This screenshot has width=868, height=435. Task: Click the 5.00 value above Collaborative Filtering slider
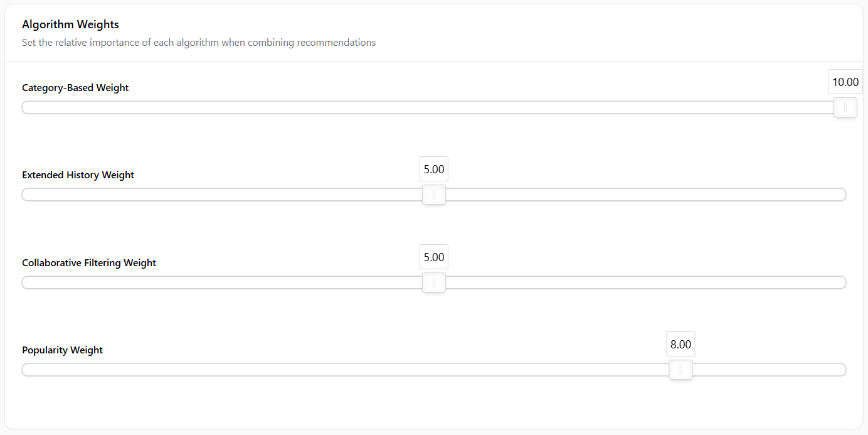(x=433, y=257)
